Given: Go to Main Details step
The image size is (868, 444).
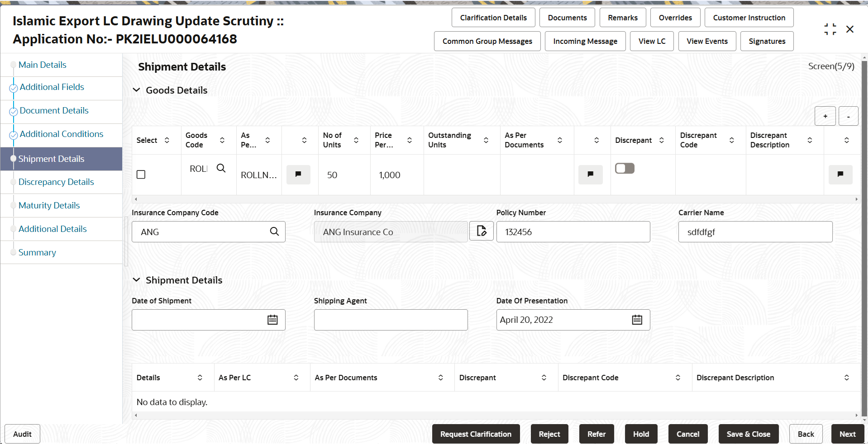Looking at the screenshot, I should click(x=43, y=65).
